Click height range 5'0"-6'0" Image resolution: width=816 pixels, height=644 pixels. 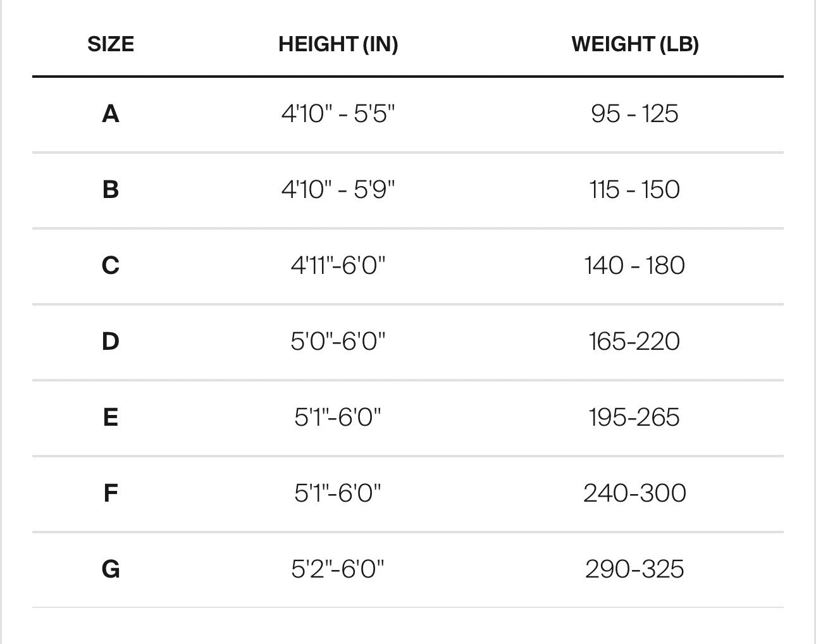338,341
